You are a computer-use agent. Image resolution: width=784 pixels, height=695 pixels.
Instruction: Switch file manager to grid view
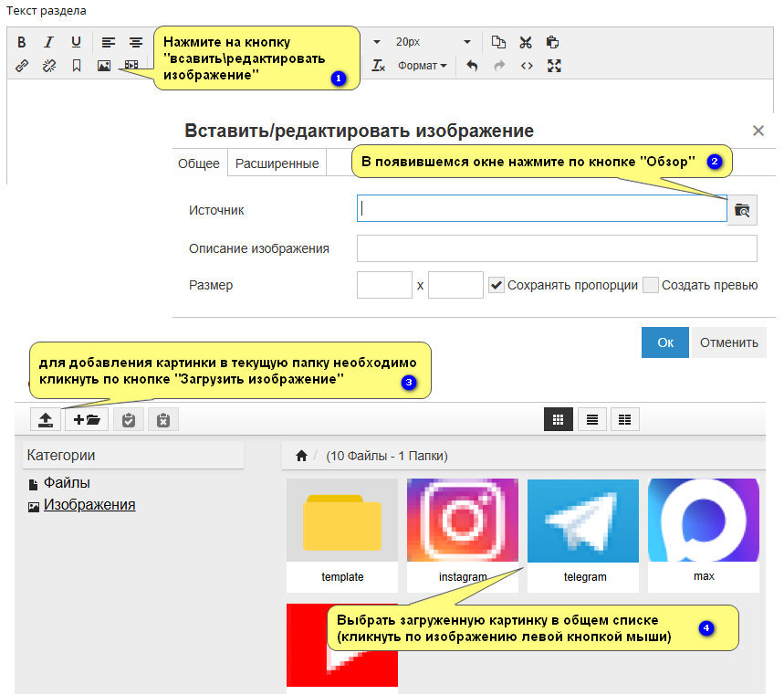(559, 419)
